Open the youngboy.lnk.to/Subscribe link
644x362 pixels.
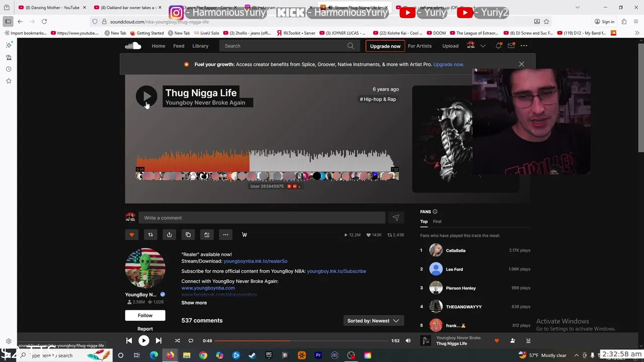337,271
